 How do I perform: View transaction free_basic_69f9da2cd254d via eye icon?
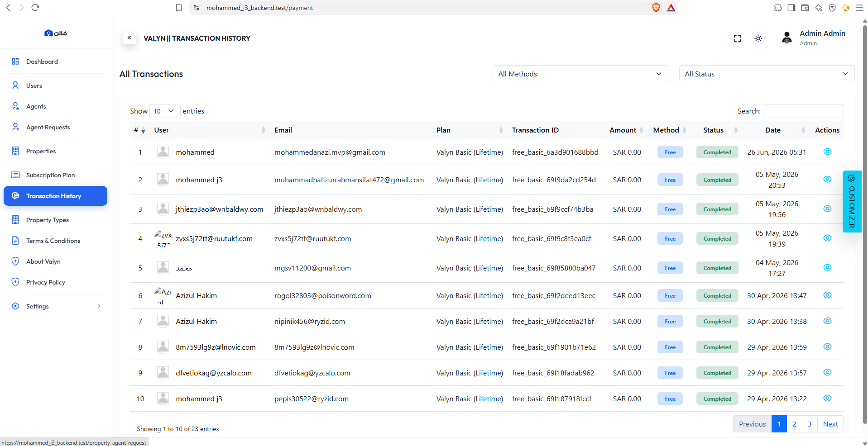pyautogui.click(x=827, y=179)
